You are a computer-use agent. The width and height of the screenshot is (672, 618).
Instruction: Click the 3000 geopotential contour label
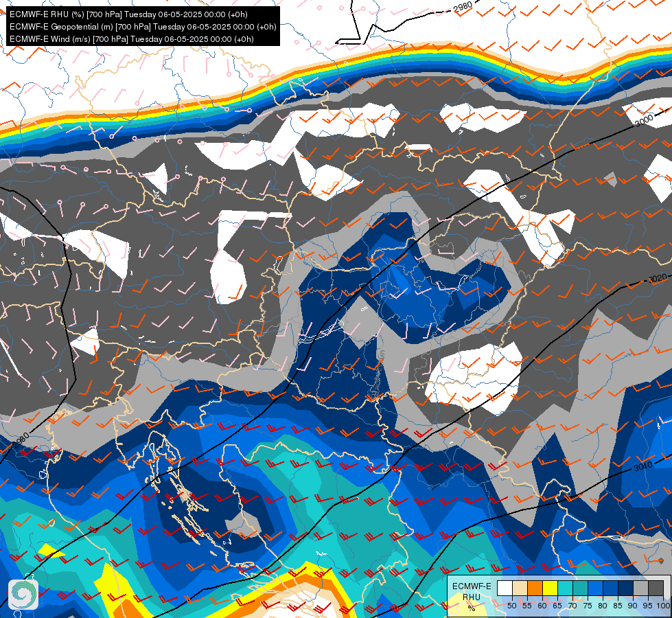pos(644,121)
